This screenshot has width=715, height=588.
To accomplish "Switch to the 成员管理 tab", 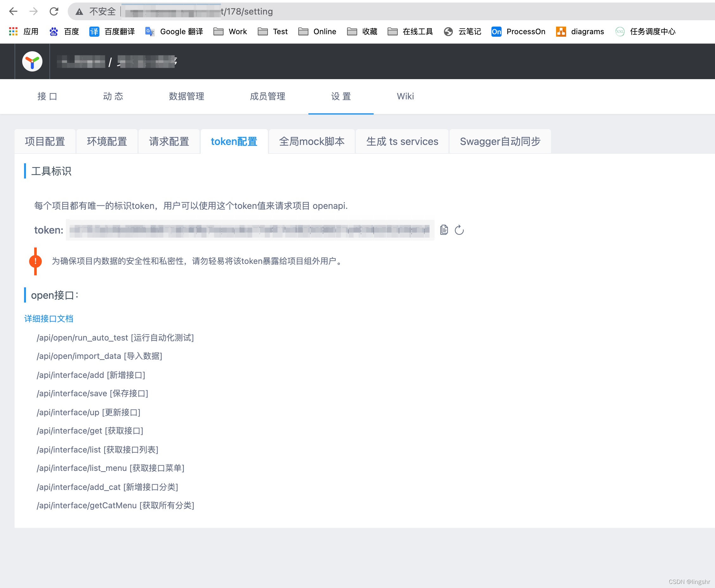I will pos(267,97).
